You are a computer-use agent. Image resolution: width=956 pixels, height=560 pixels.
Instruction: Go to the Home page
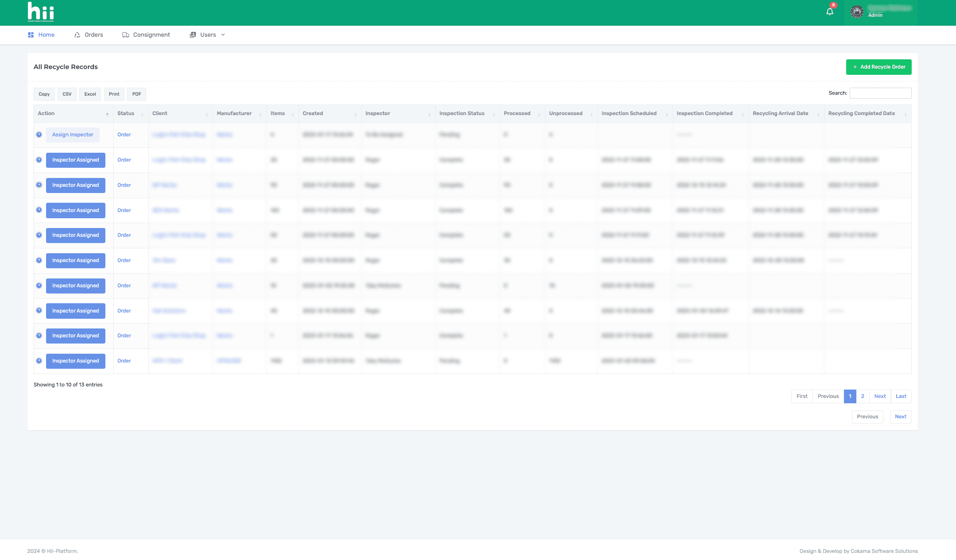pyautogui.click(x=41, y=35)
